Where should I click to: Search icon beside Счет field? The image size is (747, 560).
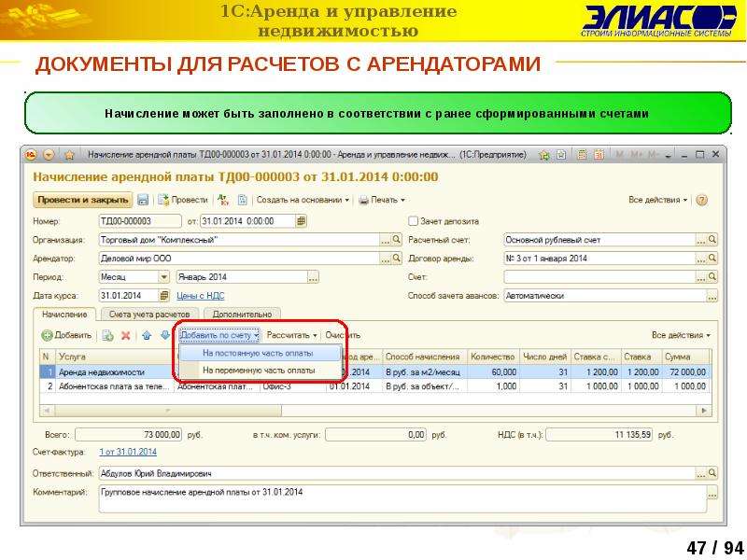(712, 276)
